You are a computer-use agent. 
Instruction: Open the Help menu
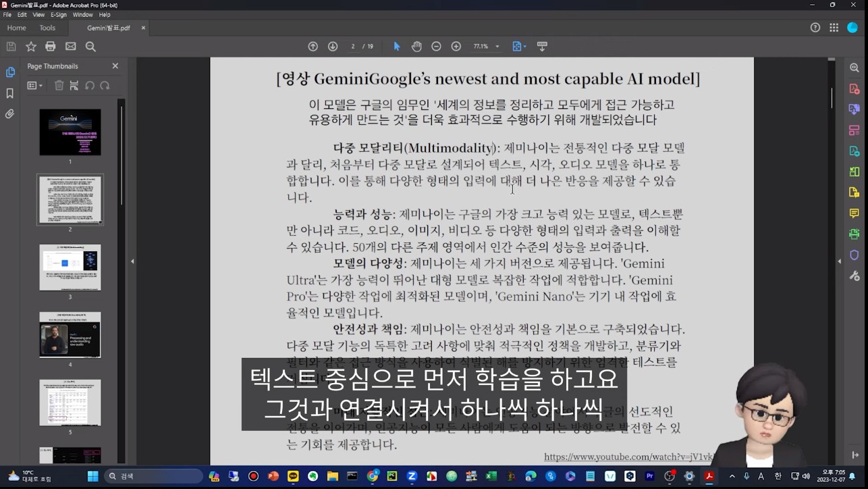point(105,15)
